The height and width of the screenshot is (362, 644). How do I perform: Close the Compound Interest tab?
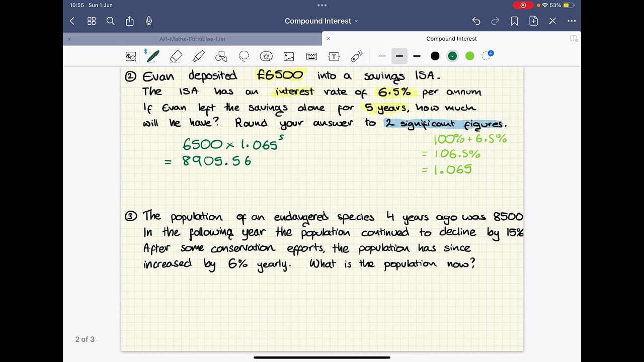[329, 39]
